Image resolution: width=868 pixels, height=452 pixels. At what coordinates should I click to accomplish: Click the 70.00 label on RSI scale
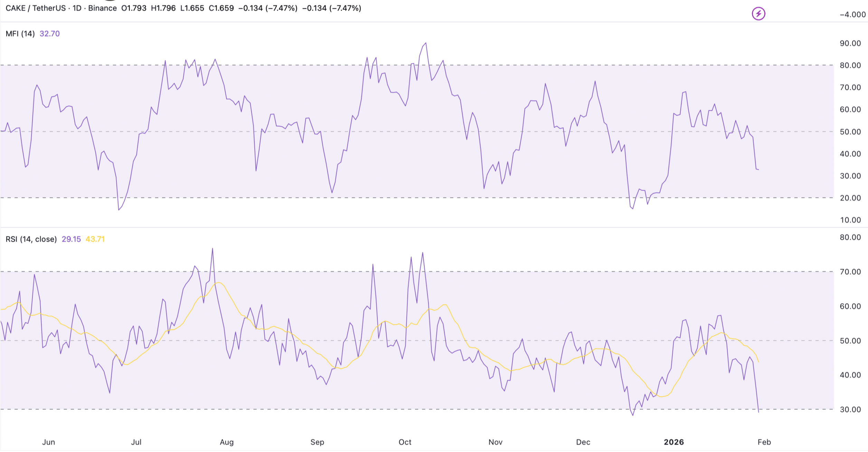click(850, 272)
